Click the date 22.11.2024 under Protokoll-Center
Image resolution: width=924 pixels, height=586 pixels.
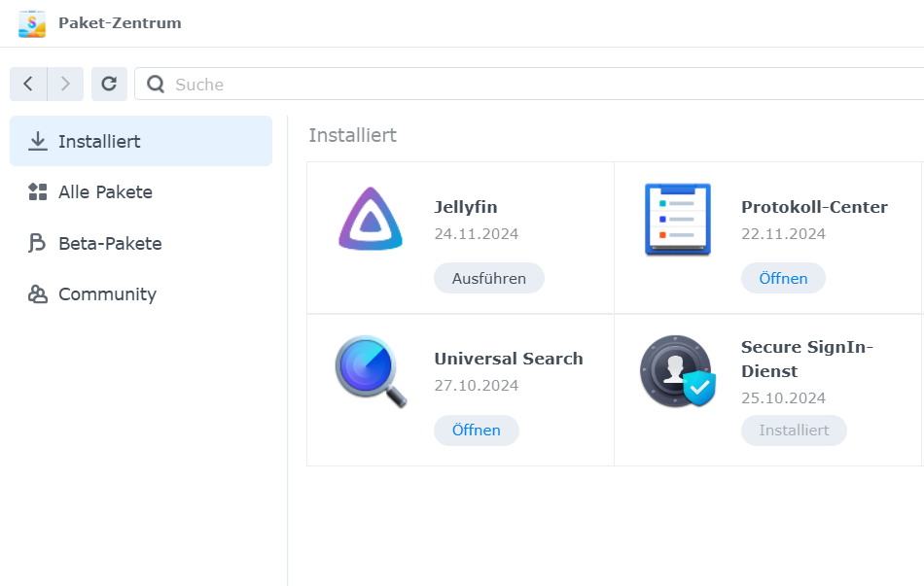coord(783,234)
